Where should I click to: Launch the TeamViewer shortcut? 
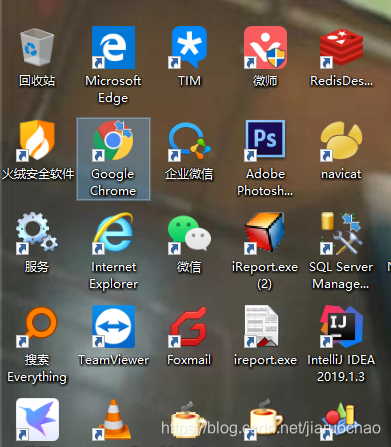point(113,326)
